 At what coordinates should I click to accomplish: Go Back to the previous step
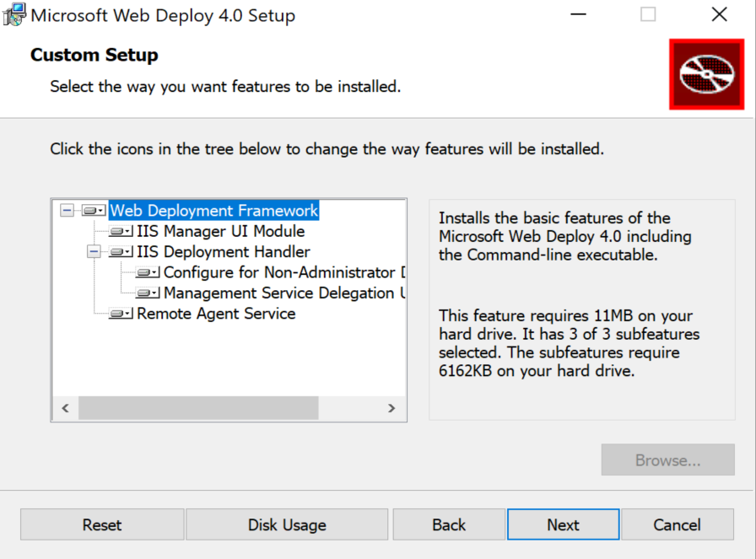click(449, 524)
